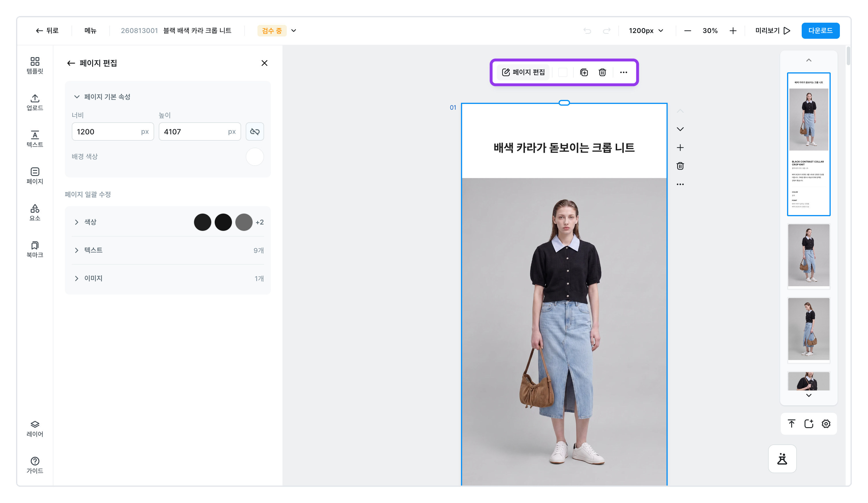Screen dimensions: 868x503
Task: Select the third page thumbnail
Action: coord(808,330)
